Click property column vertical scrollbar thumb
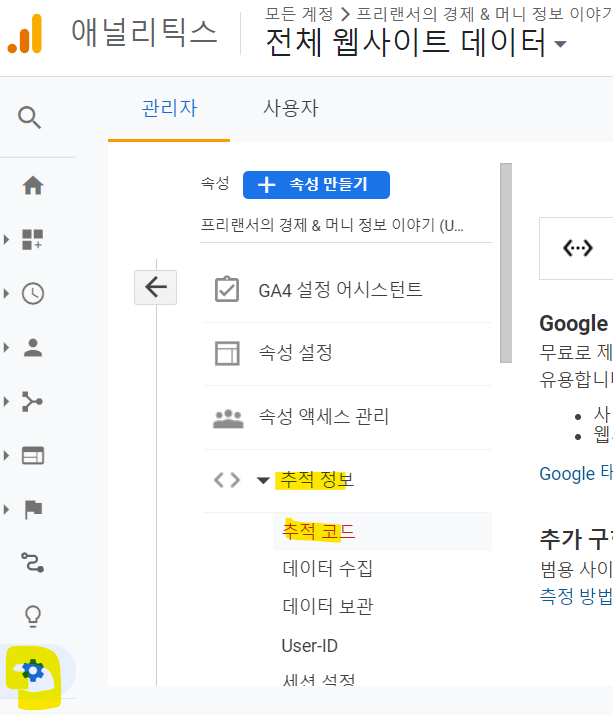This screenshot has width=613, height=715. (x=506, y=263)
